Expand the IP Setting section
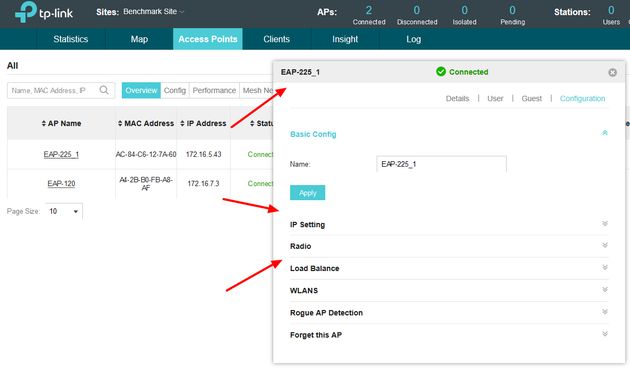This screenshot has width=630, height=369. pos(605,223)
